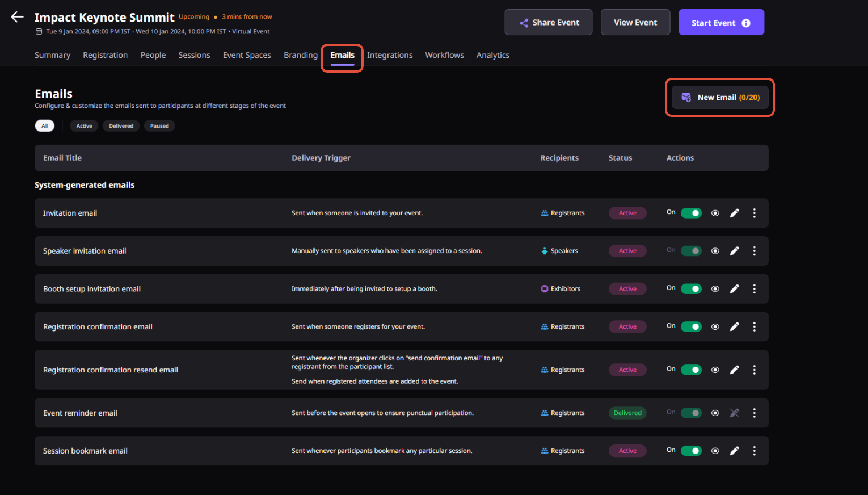
Task: Click the View Event button
Action: (635, 22)
